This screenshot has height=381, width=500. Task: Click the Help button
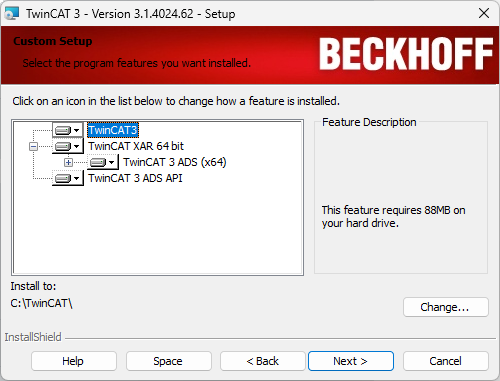coord(74,361)
